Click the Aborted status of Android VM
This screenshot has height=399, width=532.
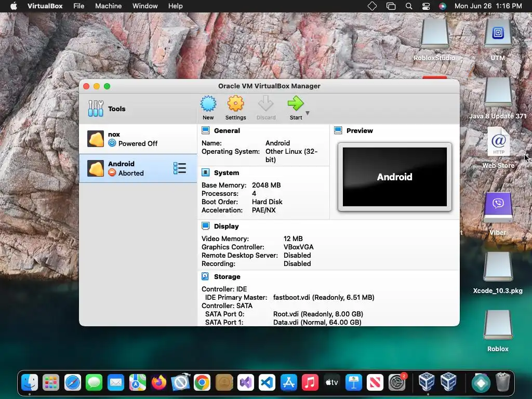coord(131,173)
